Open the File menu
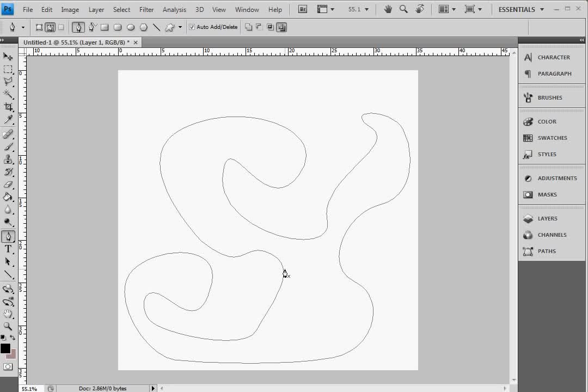588x392 pixels. (x=28, y=9)
